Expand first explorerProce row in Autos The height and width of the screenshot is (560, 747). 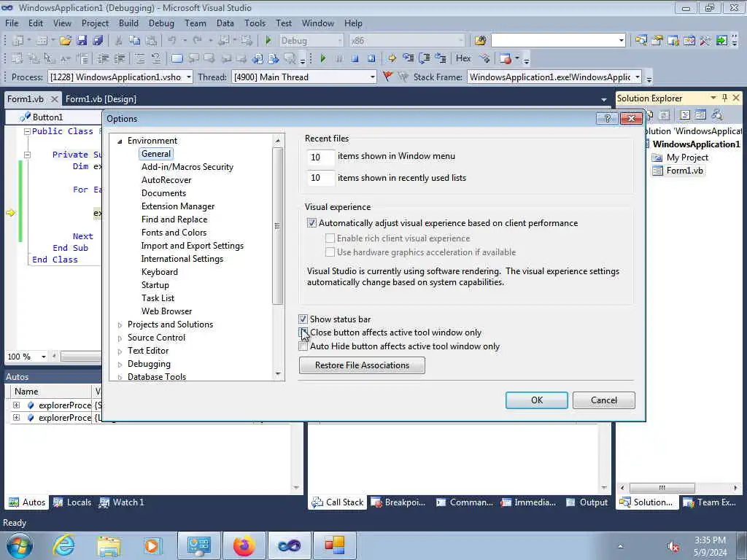[x=16, y=405]
